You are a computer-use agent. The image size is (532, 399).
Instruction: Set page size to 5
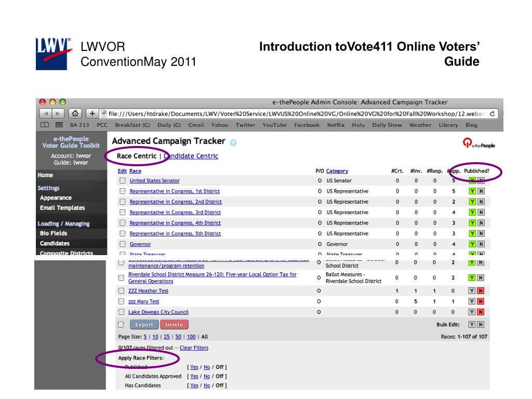tap(145, 337)
